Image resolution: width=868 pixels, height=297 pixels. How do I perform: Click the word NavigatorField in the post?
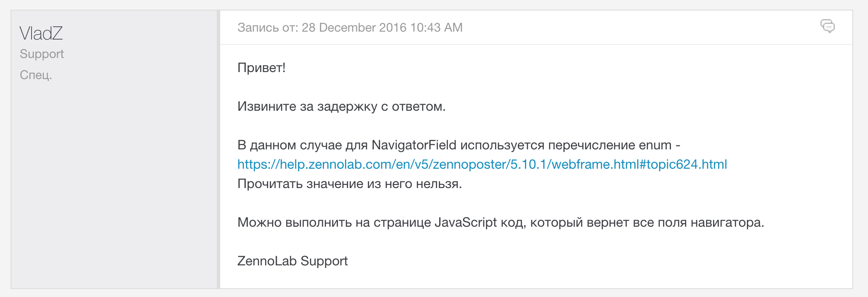(x=414, y=145)
